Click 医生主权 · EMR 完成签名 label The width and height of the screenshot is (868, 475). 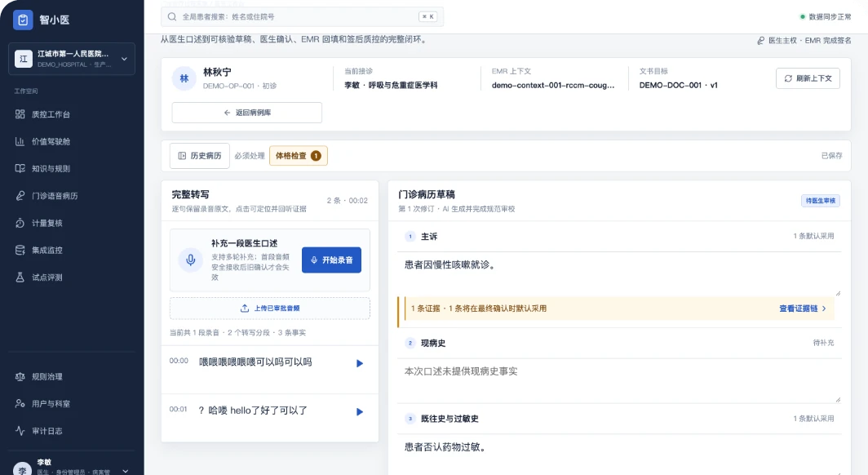804,41
